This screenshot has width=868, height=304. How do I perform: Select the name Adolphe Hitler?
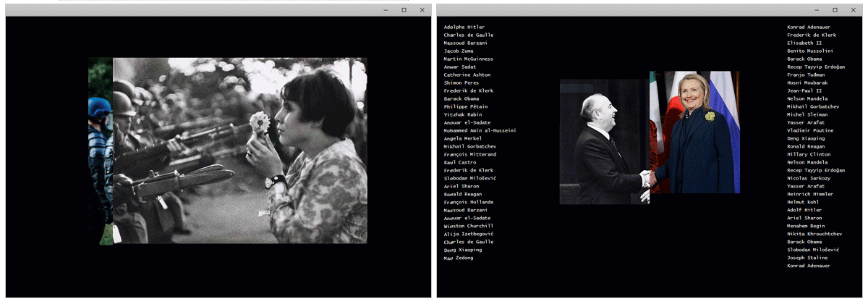464,27
